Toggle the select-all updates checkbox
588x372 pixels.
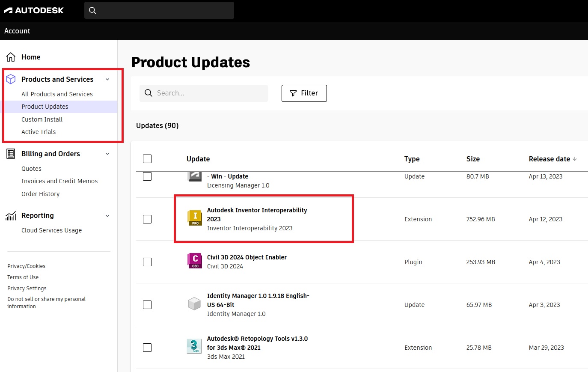(147, 159)
